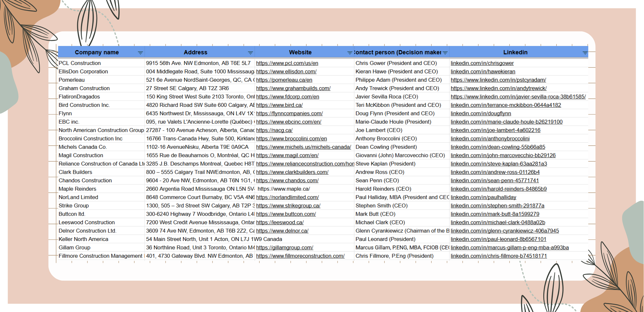This screenshot has height=312, width=644.
Task: Open the andrew-ross LinkedIn link
Action: tap(495, 172)
